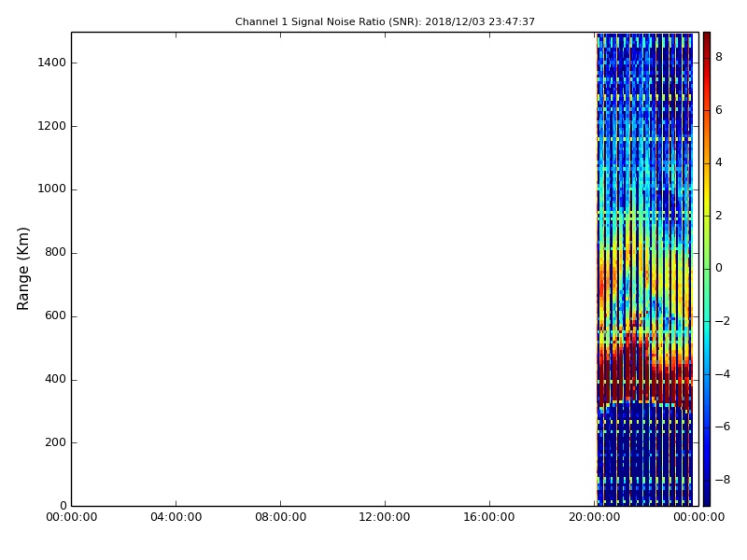Click the leftmost 00:00:00 time label

tap(72, 517)
